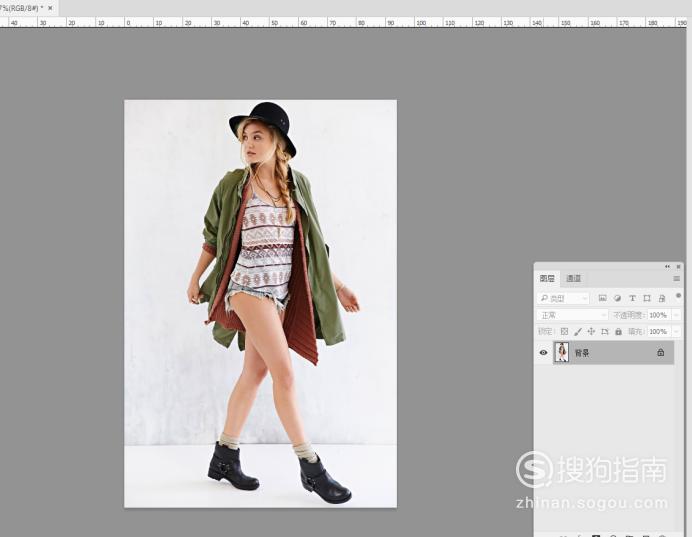Lock all layer attributes padlock icon
The image size is (692, 537).
(x=618, y=331)
